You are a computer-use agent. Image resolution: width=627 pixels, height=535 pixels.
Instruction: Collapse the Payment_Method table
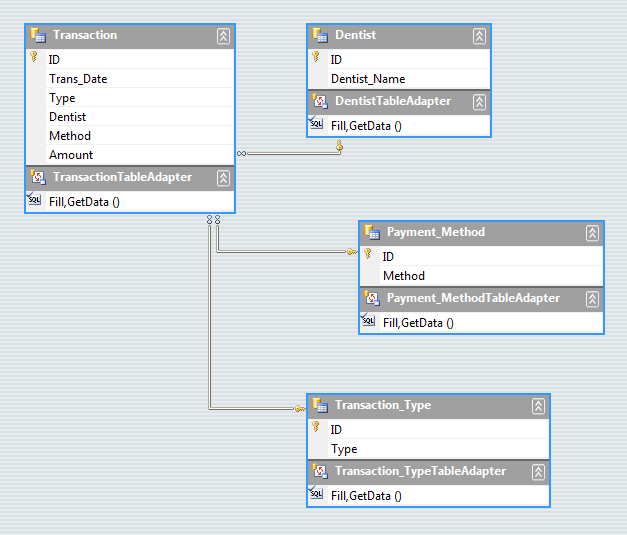coord(592,233)
